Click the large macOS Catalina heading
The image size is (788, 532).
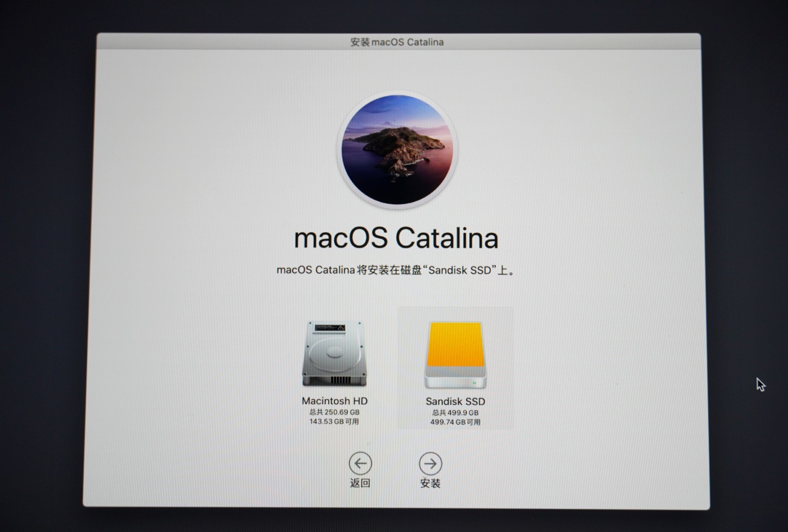click(396, 238)
